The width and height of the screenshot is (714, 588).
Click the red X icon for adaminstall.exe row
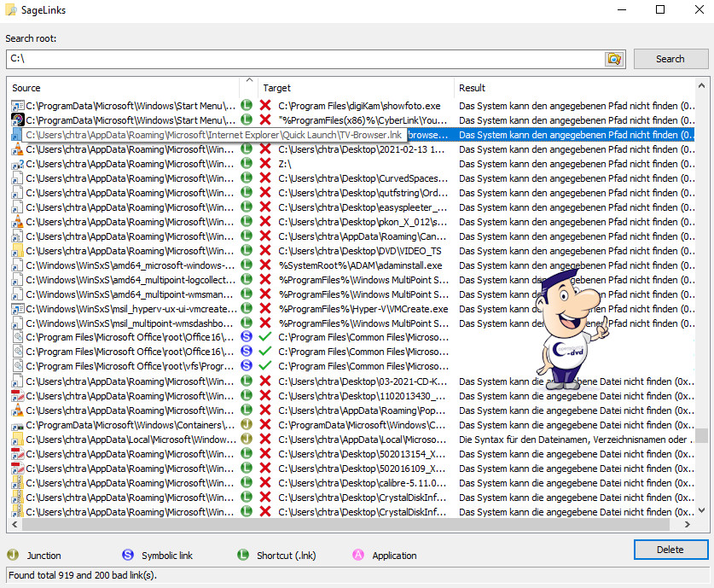click(x=265, y=265)
